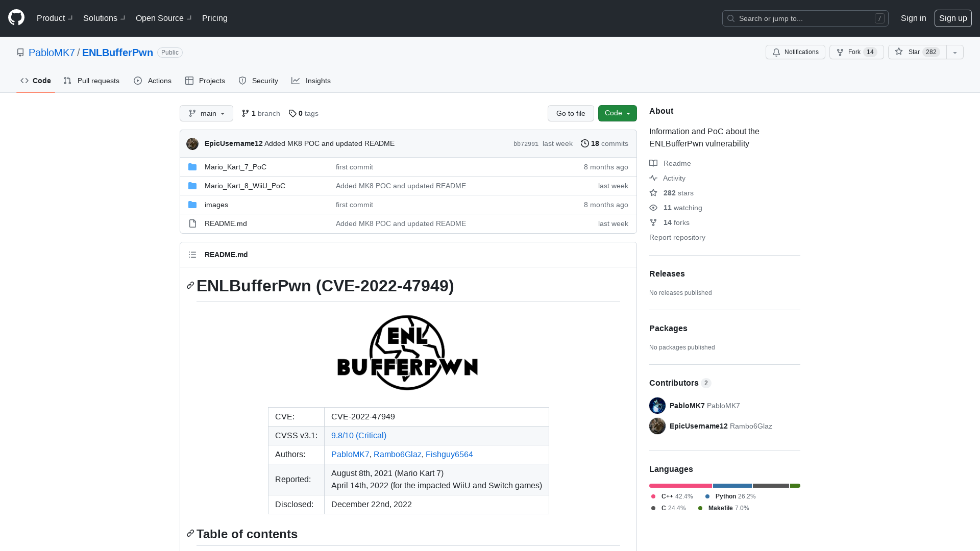980x551 pixels.
Task: Open the Releases section heading
Action: (667, 273)
